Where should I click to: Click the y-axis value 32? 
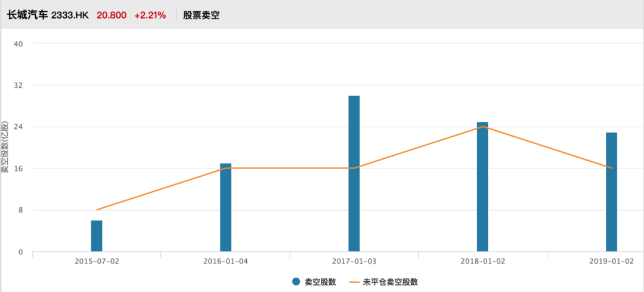point(19,85)
